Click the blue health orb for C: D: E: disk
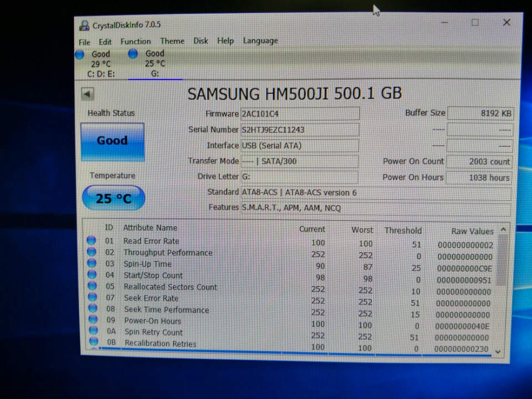Image resolution: width=532 pixels, height=399 pixels. pyautogui.click(x=80, y=54)
